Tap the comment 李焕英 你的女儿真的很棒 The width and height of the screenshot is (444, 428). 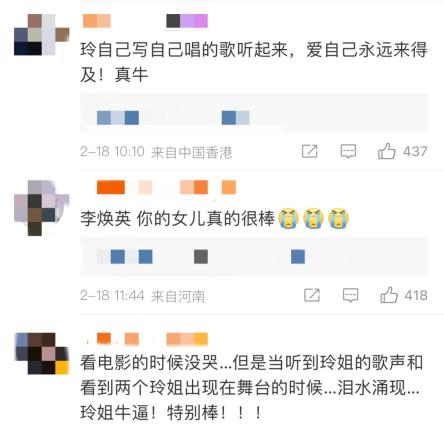(x=177, y=219)
